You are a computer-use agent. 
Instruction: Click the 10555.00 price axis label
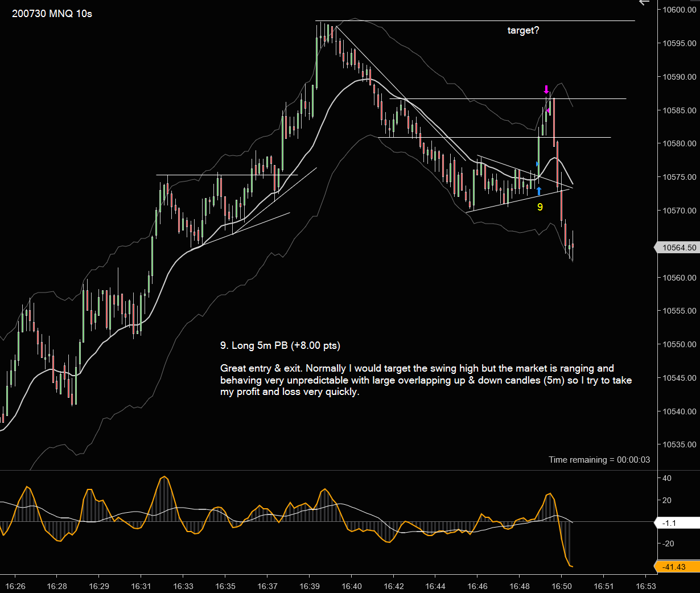coord(679,311)
